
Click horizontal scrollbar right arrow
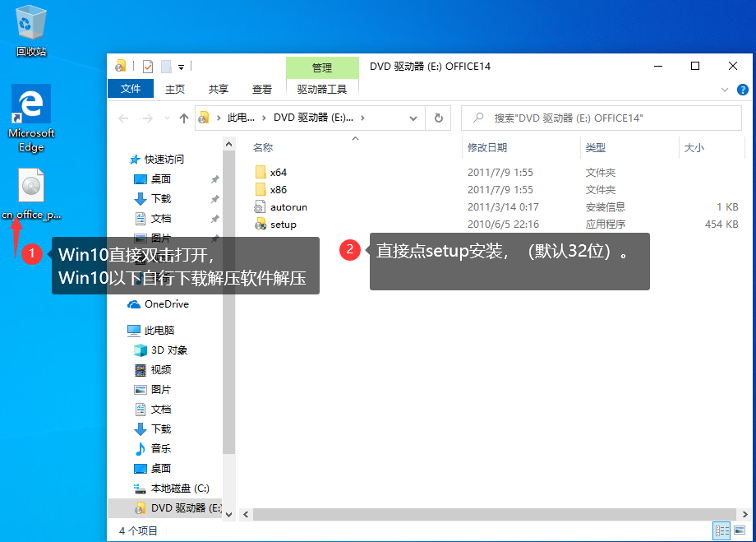point(745,515)
